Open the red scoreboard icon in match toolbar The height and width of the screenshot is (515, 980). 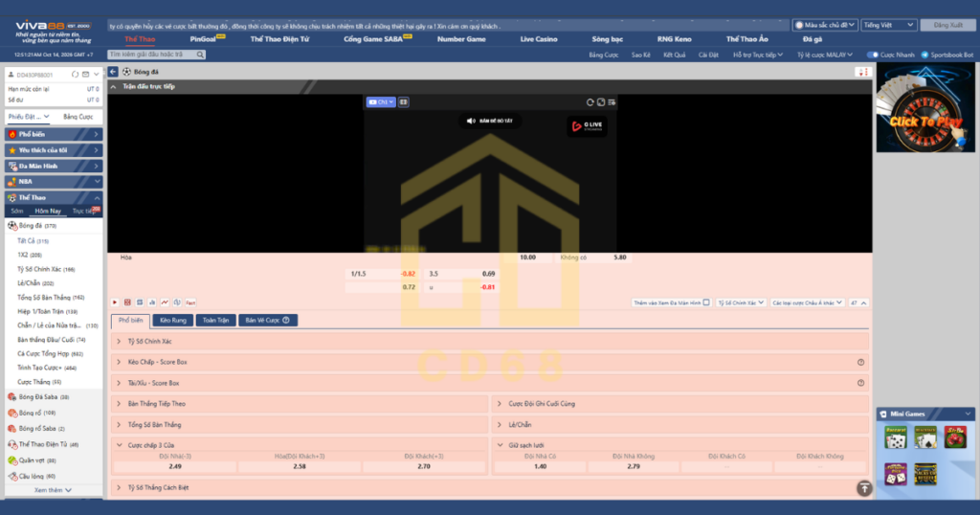(127, 302)
